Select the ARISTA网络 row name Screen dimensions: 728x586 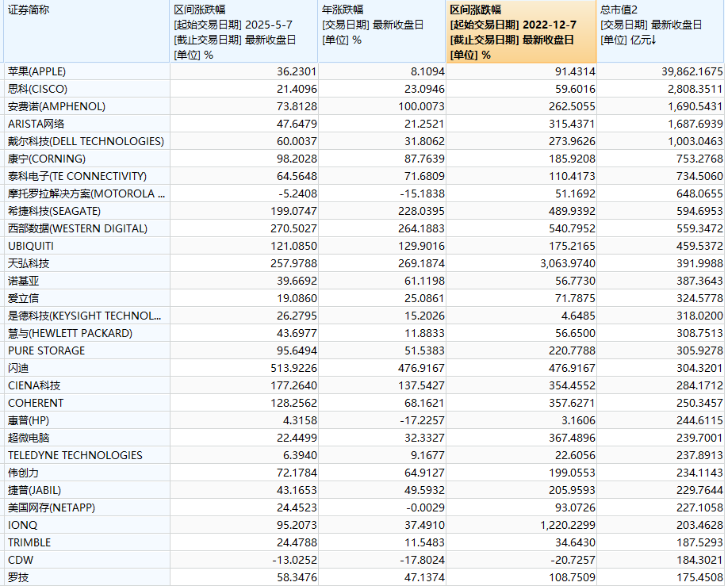tap(36, 124)
